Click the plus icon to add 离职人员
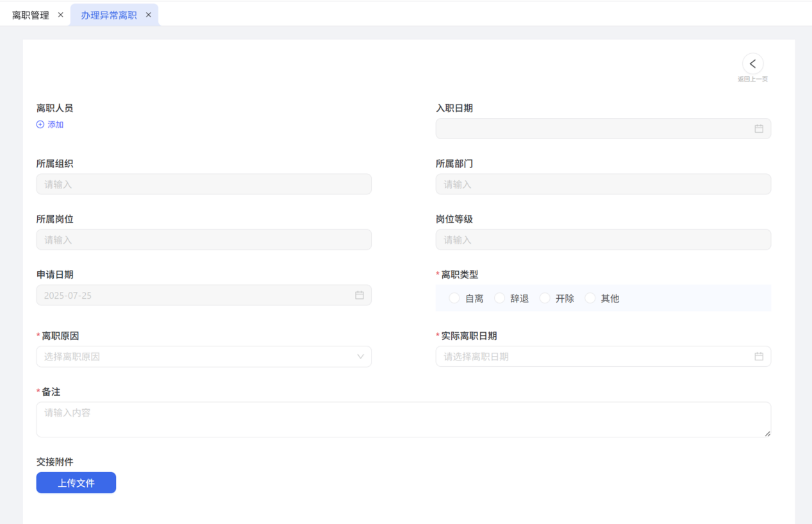 click(40, 124)
